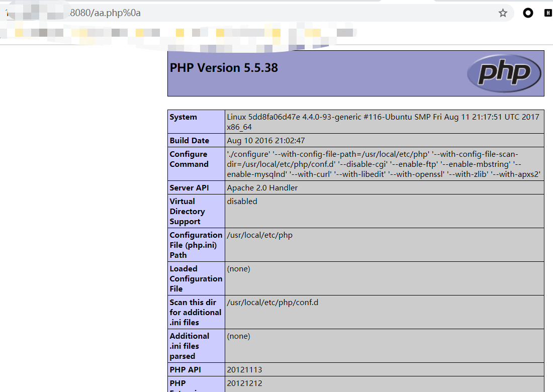Click the 'PHP API' label

(185, 370)
